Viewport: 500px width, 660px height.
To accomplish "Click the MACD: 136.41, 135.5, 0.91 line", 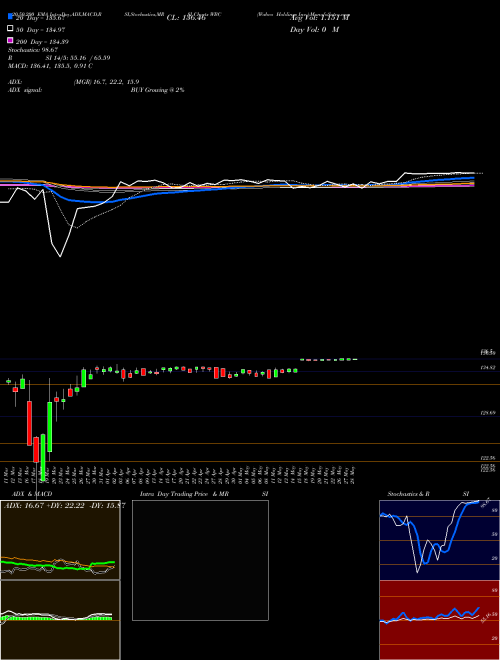I will click(51, 66).
